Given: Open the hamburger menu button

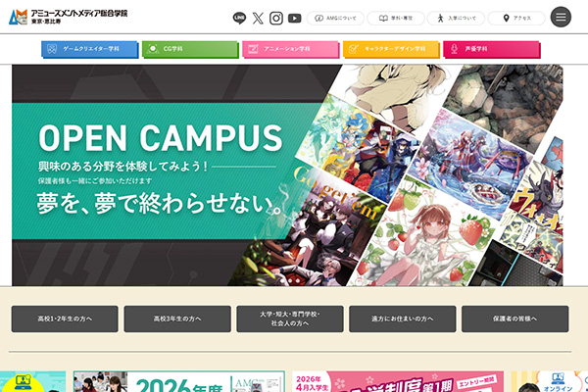Looking at the screenshot, I should click(x=561, y=18).
